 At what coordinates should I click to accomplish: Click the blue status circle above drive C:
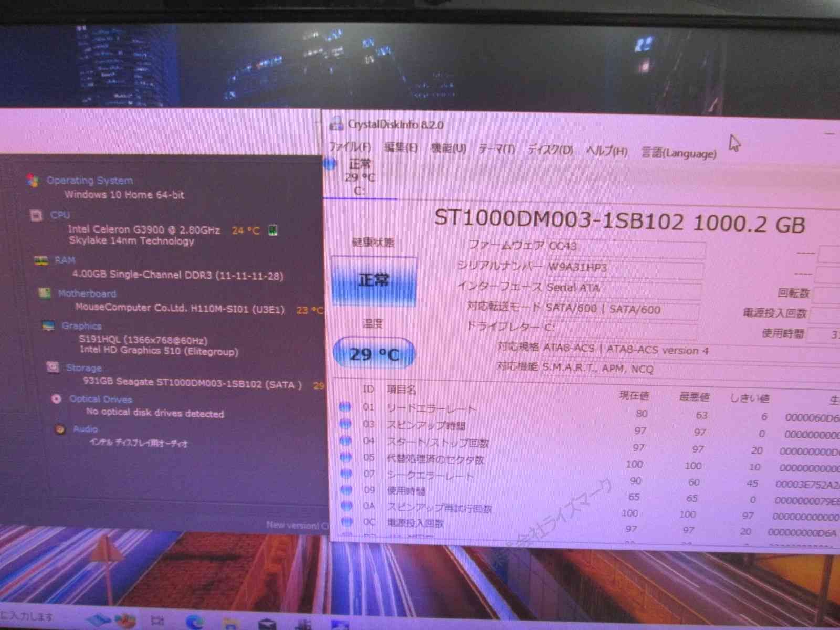coord(329,164)
